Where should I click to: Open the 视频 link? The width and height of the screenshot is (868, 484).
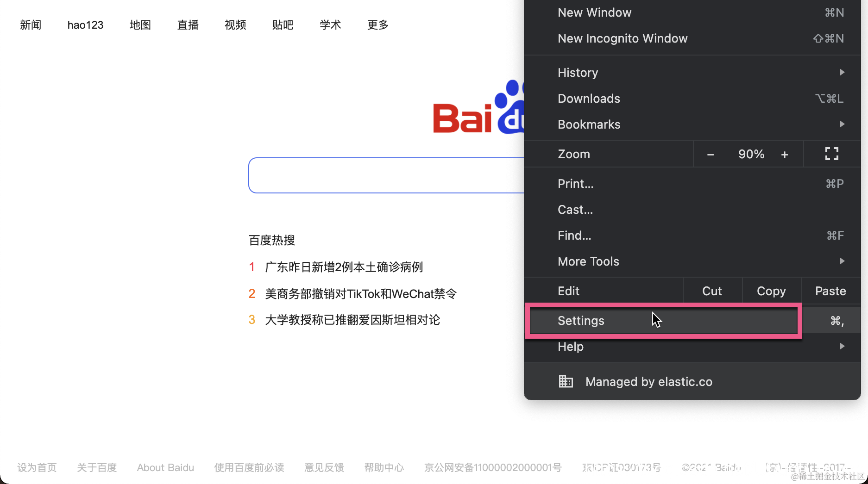click(235, 25)
